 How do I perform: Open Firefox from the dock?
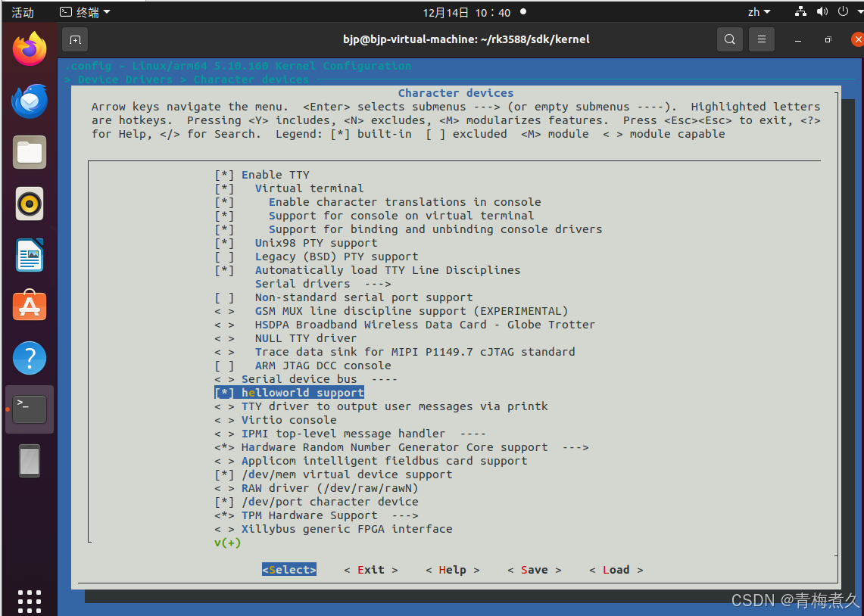click(30, 48)
